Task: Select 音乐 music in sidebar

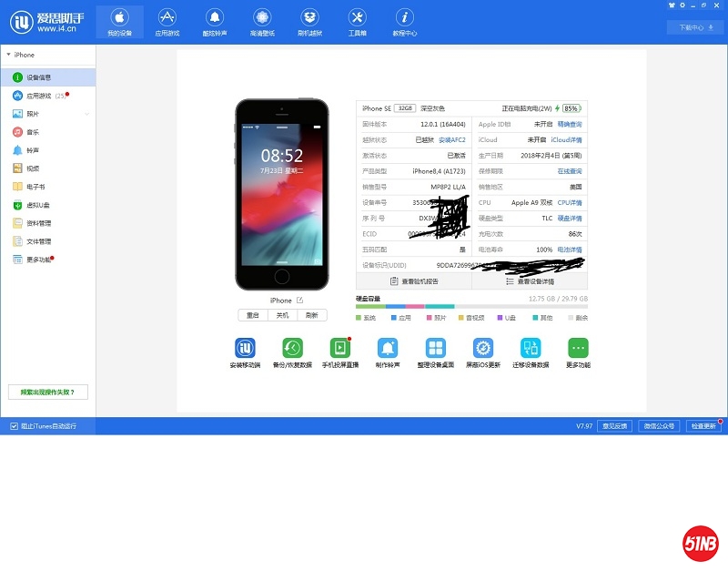Action: 33,132
